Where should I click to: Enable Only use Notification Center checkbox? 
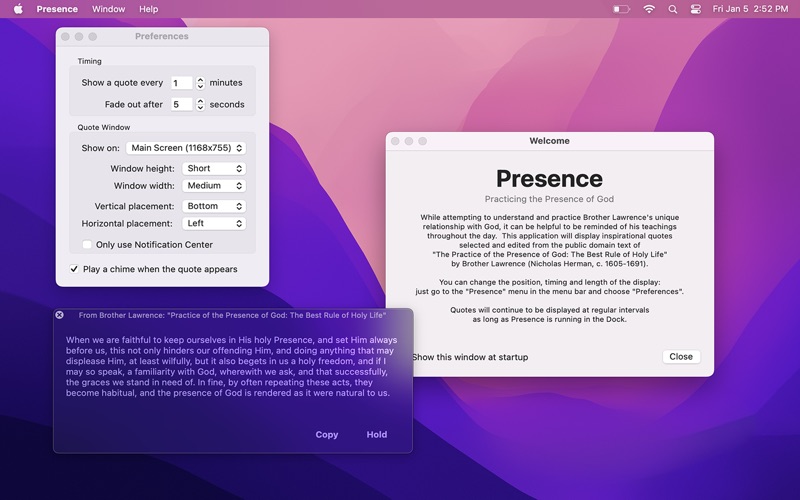click(87, 244)
